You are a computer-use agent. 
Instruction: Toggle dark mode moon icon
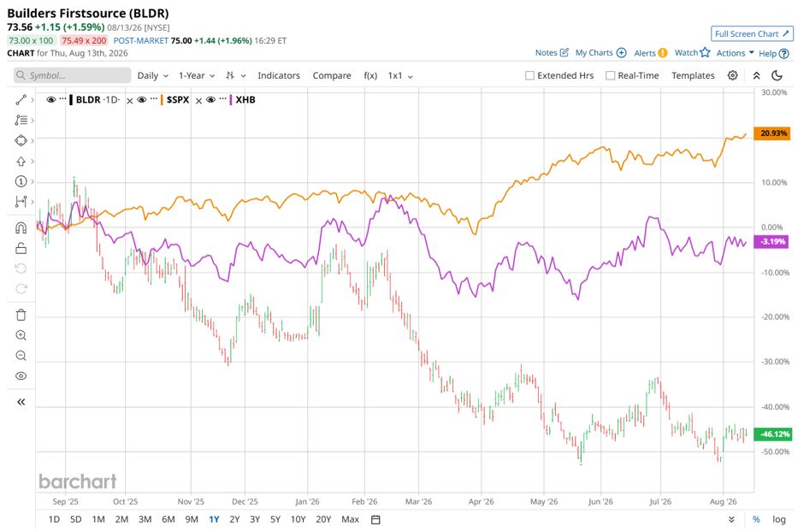click(777, 75)
